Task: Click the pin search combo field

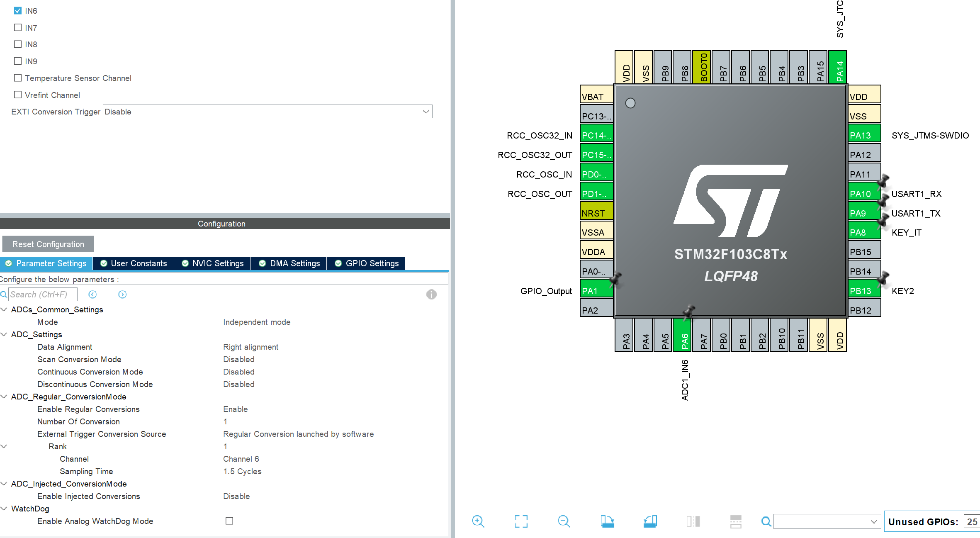Action: click(x=827, y=521)
